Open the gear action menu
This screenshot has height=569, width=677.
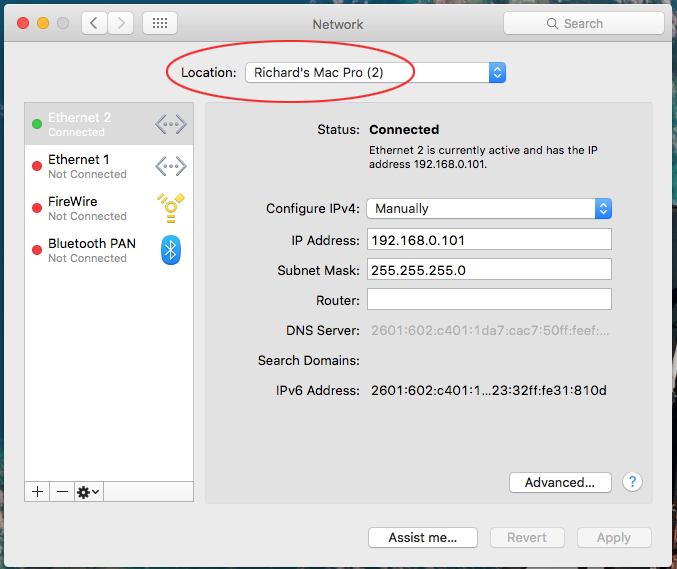(89, 492)
